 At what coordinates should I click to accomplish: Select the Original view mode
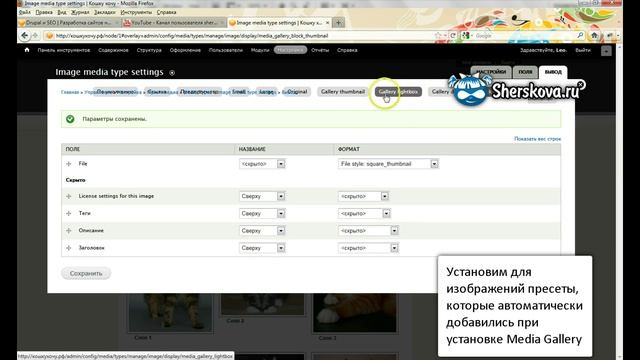297,91
